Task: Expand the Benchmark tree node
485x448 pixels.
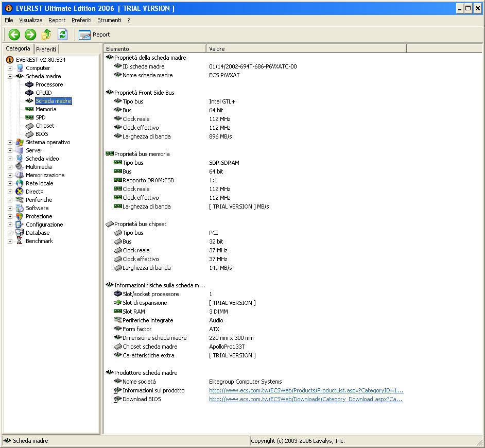Action: pos(10,242)
